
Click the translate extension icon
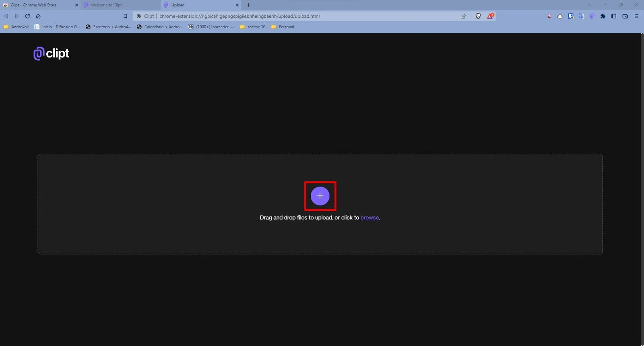(x=581, y=16)
